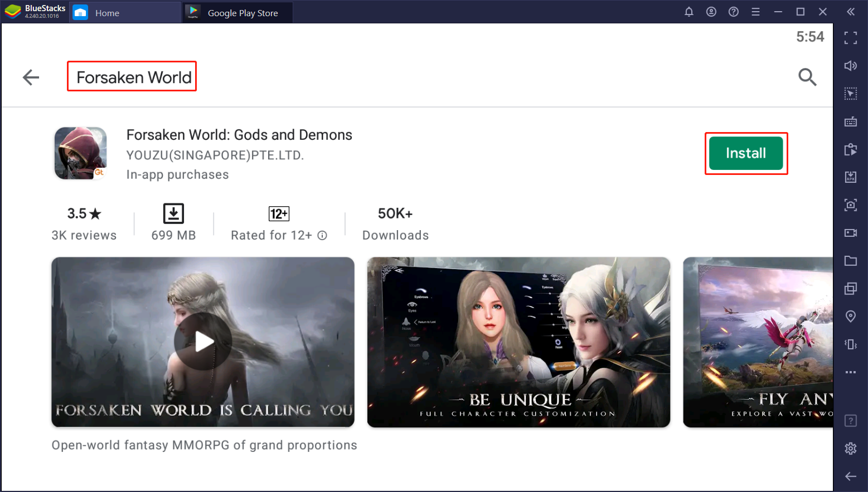Play the Forsaken World trailer video
The image size is (868, 492).
coord(203,342)
